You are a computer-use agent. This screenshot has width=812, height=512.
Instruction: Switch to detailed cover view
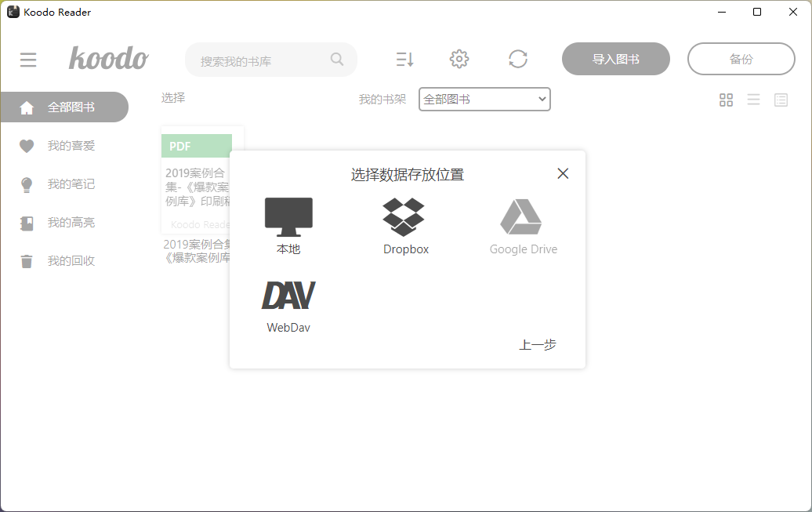pos(781,100)
